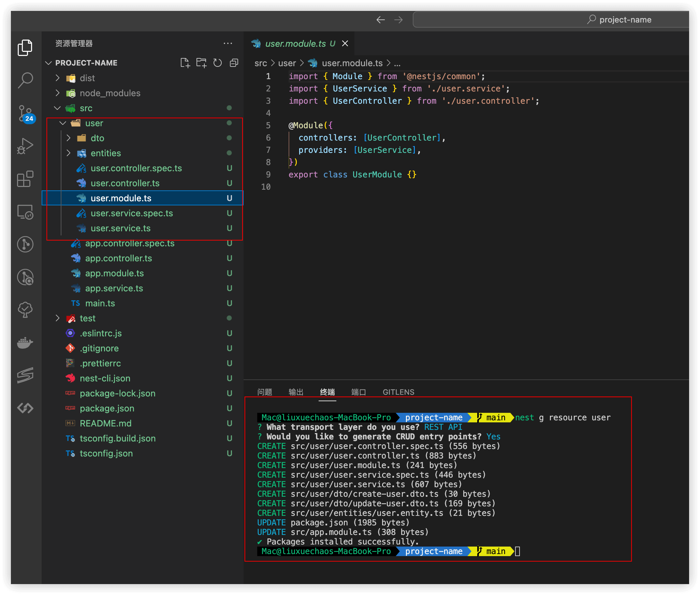This screenshot has width=700, height=595.
Task: Open tsconfig.json file
Action: pos(142,453)
